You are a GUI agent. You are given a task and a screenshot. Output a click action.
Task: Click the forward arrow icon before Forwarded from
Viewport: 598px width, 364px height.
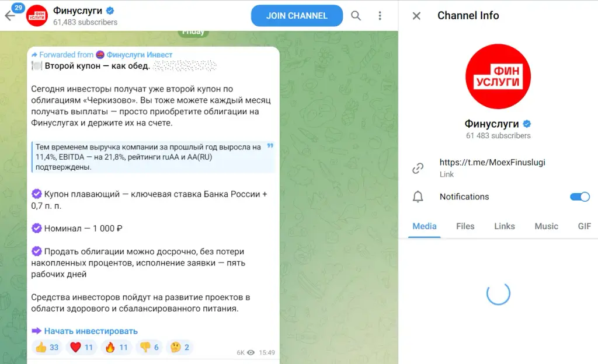point(34,55)
